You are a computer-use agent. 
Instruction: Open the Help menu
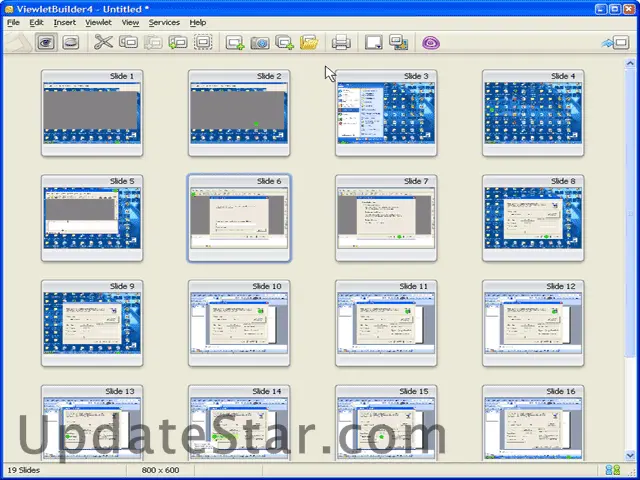[x=198, y=22]
